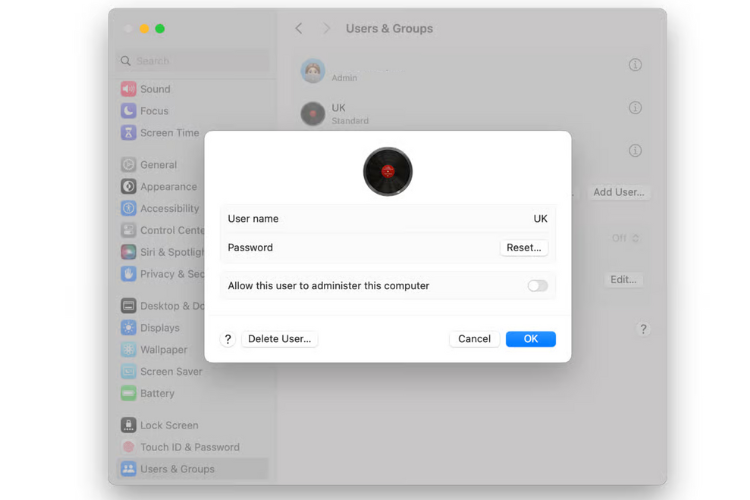Open info for the Admin user
Image resolution: width=750 pixels, height=500 pixels.
tap(635, 65)
